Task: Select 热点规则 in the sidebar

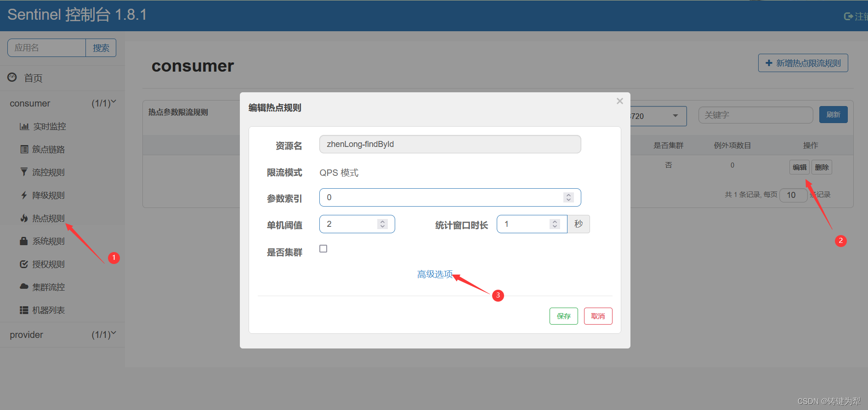Action: click(x=48, y=218)
